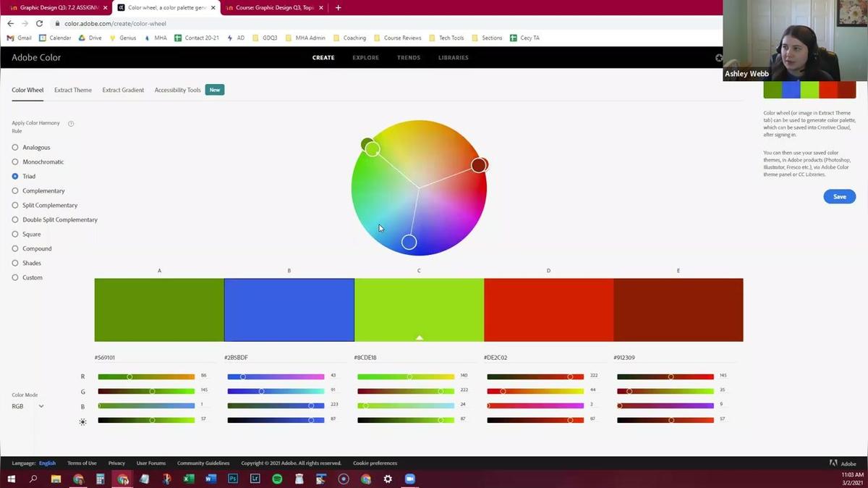Switch to the Extract Gradient tab
Viewport: 868px width, 488px height.
pyautogui.click(x=123, y=91)
